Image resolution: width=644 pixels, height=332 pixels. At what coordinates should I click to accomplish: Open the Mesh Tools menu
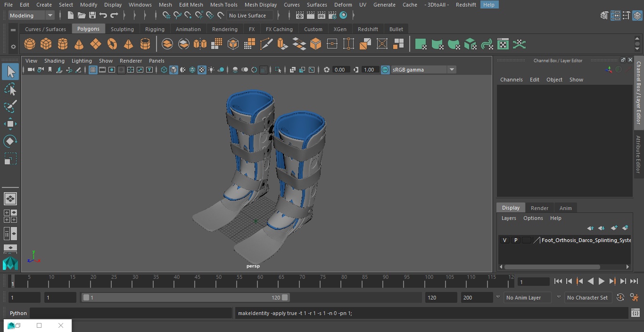coord(223,5)
